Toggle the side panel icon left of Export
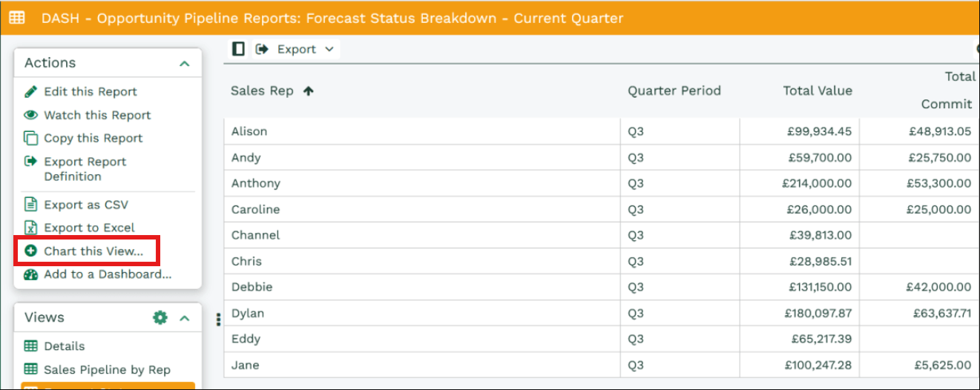 click(238, 49)
